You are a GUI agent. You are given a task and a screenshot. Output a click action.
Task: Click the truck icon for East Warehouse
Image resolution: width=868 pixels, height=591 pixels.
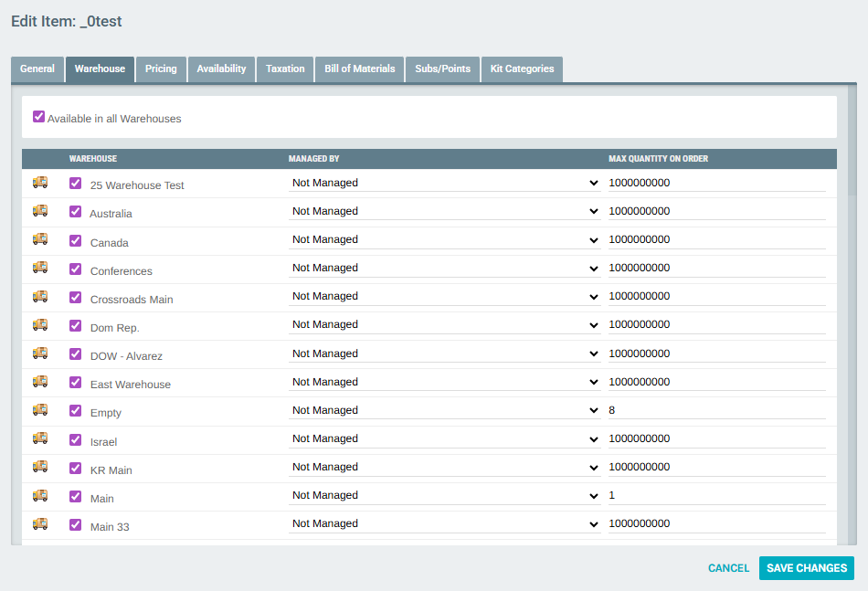pos(40,382)
